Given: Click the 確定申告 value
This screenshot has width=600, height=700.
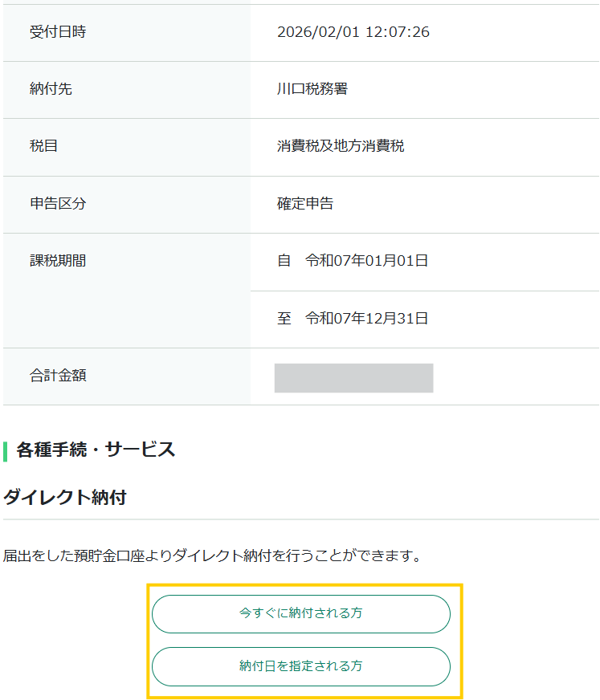Looking at the screenshot, I should point(305,204).
